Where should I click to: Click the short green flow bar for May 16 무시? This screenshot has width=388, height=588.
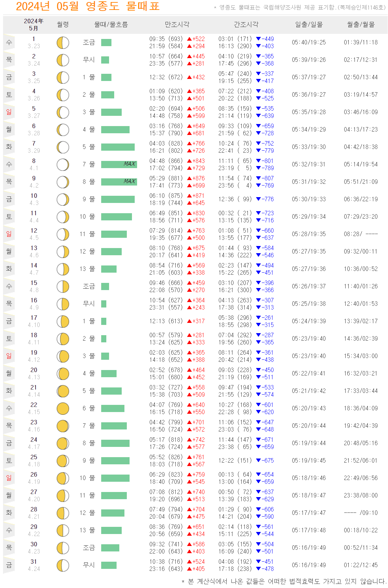coord(104,304)
